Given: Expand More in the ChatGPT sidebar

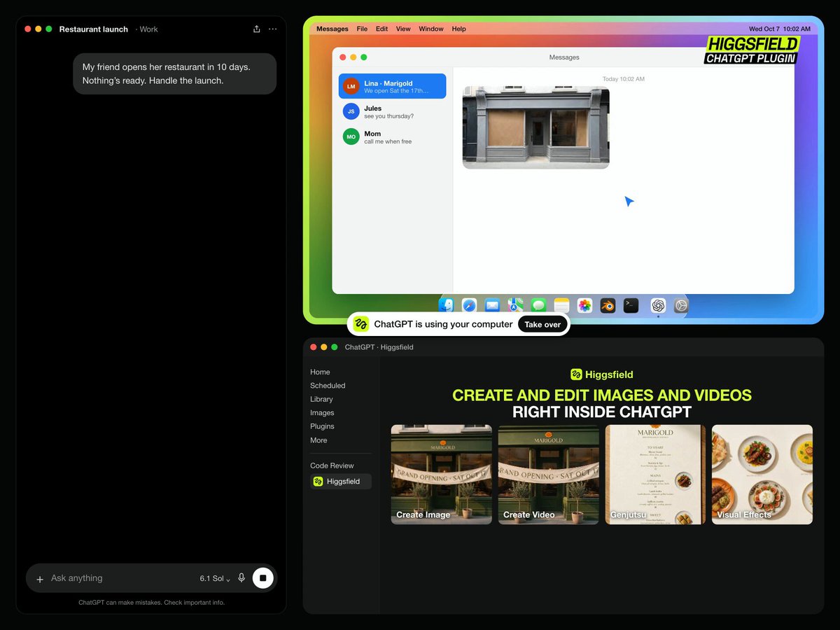Looking at the screenshot, I should pyautogui.click(x=318, y=440).
